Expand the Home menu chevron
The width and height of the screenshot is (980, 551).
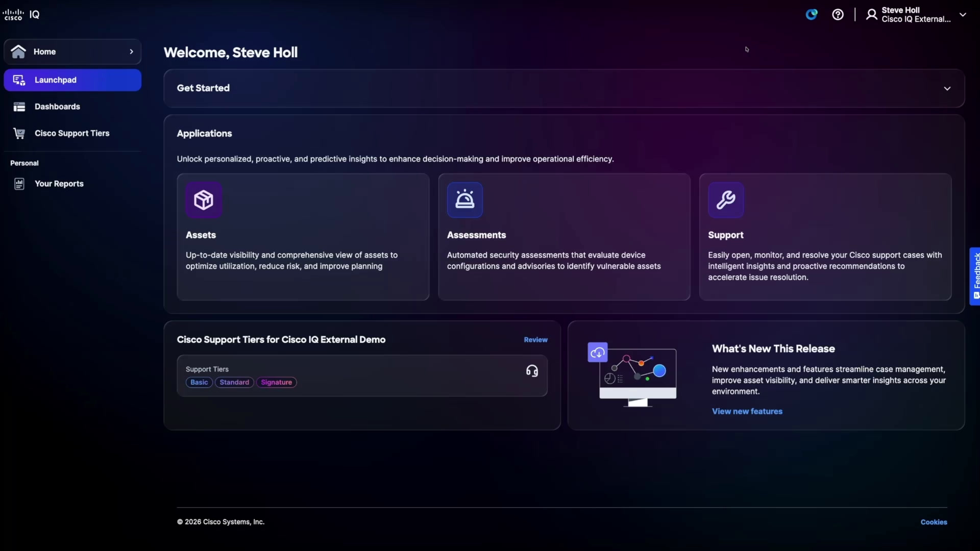tap(131, 52)
